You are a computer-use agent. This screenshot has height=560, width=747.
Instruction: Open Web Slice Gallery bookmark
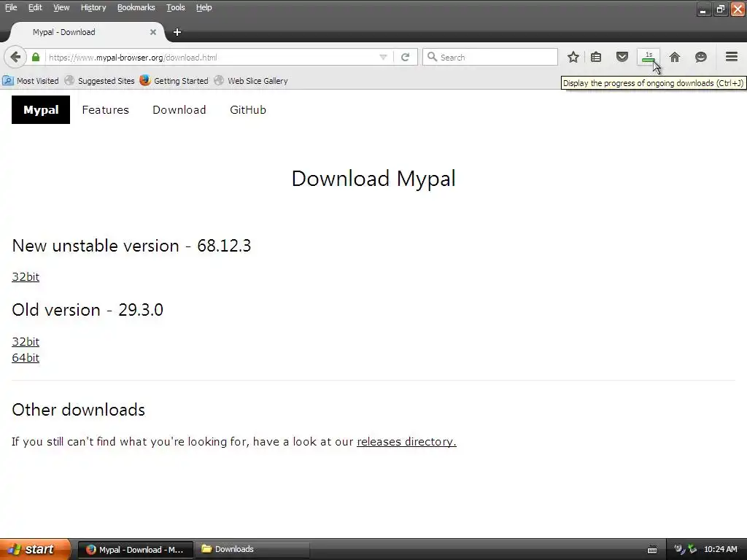click(251, 80)
